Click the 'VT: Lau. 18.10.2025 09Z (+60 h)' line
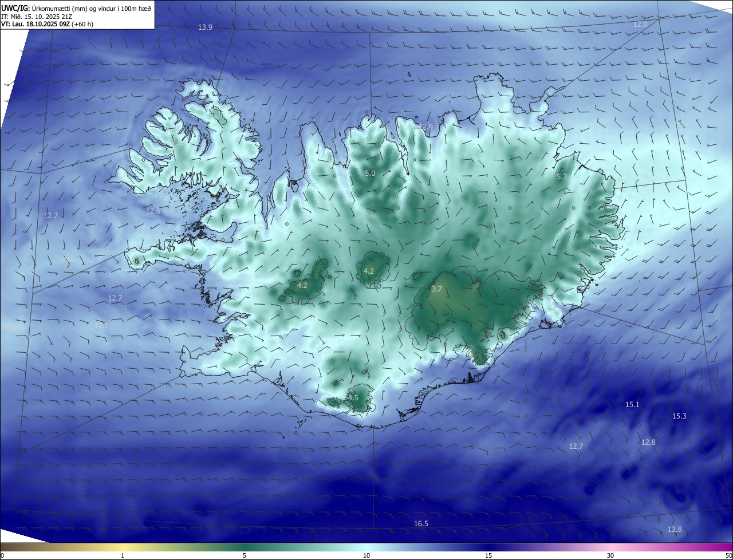The height and width of the screenshot is (560, 733). pos(48,24)
